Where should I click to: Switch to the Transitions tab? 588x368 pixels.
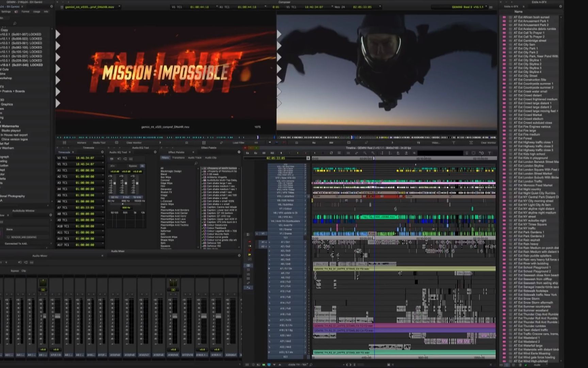point(178,158)
